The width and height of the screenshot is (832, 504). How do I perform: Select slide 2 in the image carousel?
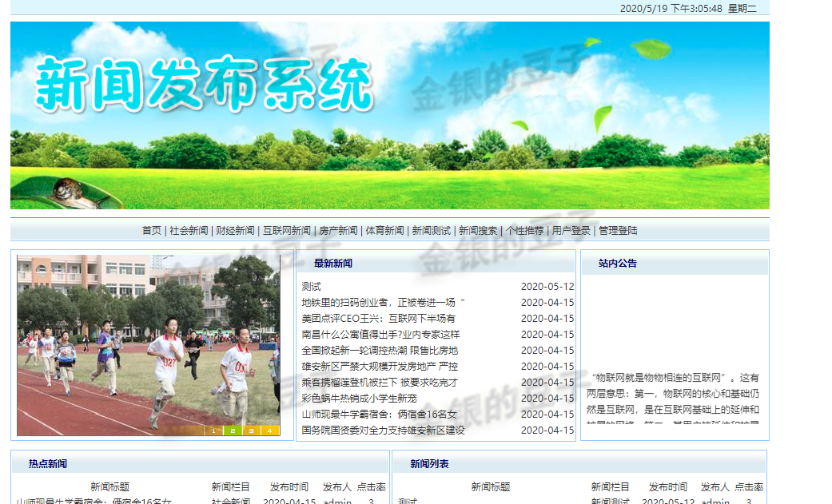click(232, 430)
